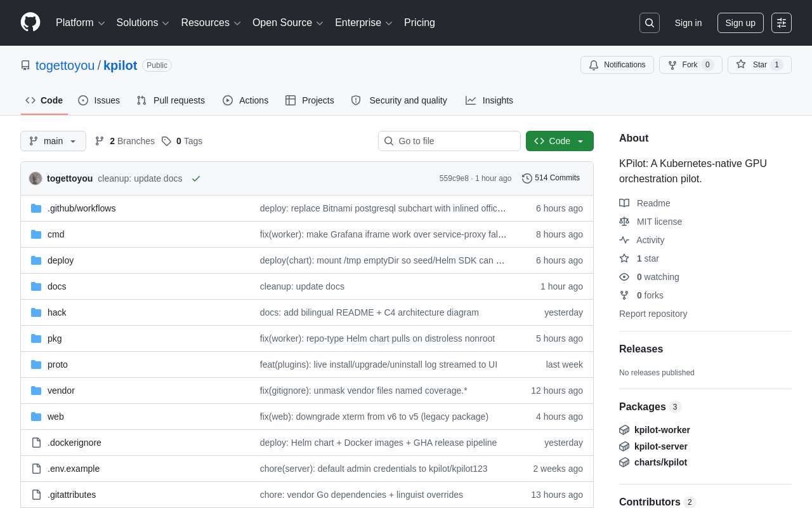
Task: Open the .dockerignore file name
Action: (74, 443)
